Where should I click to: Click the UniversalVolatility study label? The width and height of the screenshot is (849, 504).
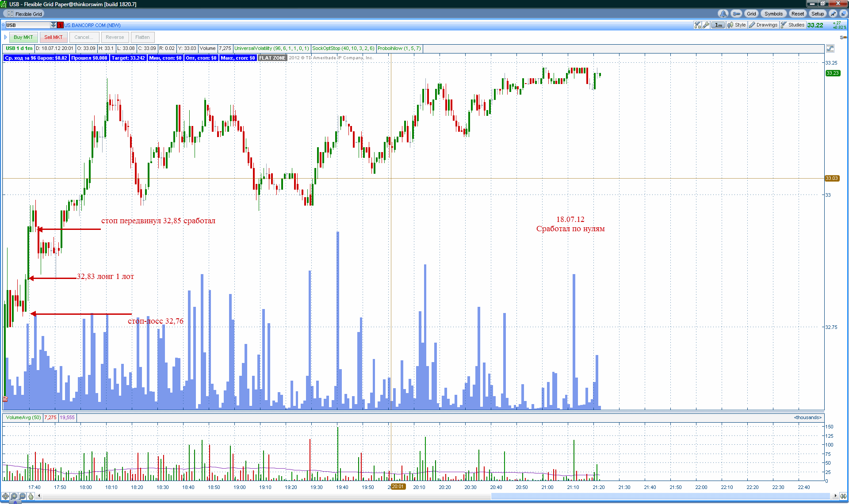click(272, 49)
